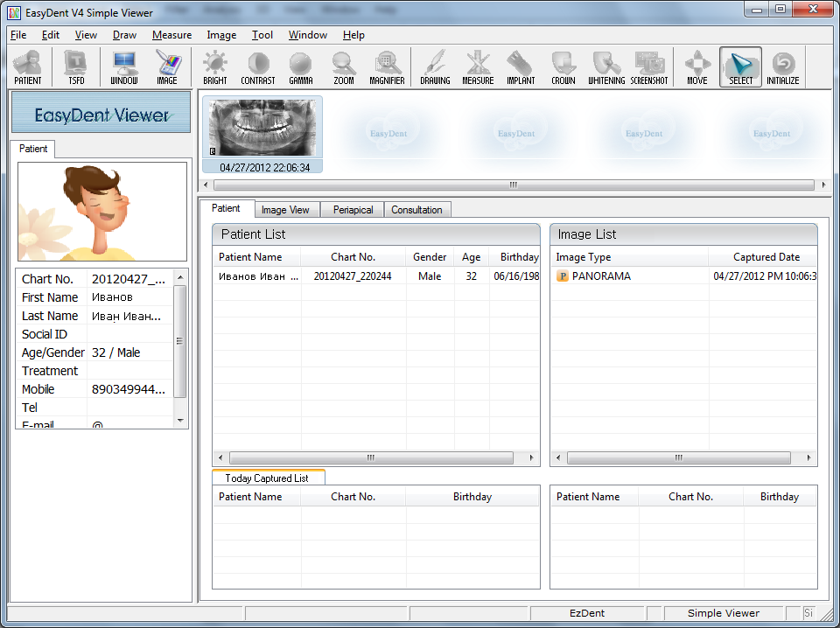The width and height of the screenshot is (840, 628).
Task: Switch to the Consultation tab
Action: tap(416, 210)
